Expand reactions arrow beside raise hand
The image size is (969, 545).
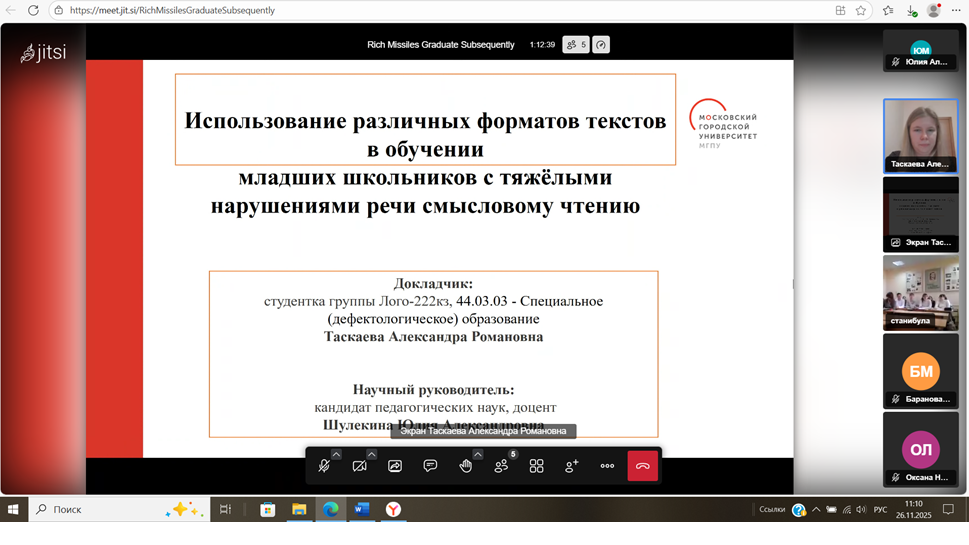477,454
